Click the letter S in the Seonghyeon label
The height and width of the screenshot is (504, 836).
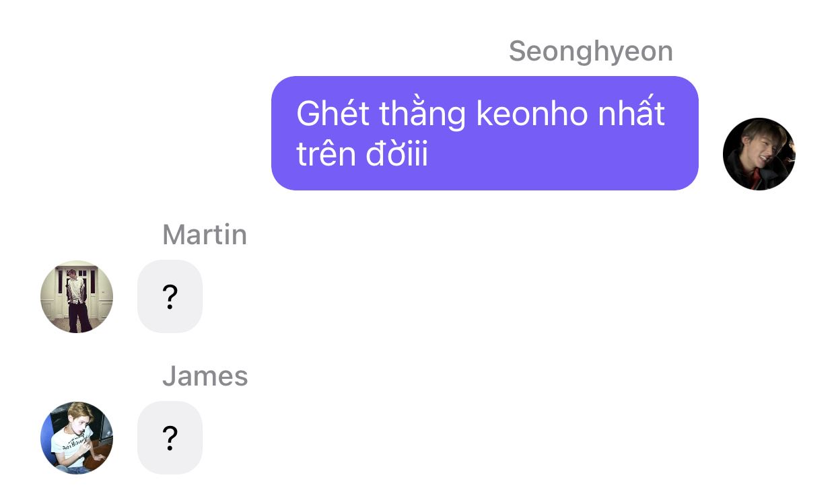[x=518, y=52]
